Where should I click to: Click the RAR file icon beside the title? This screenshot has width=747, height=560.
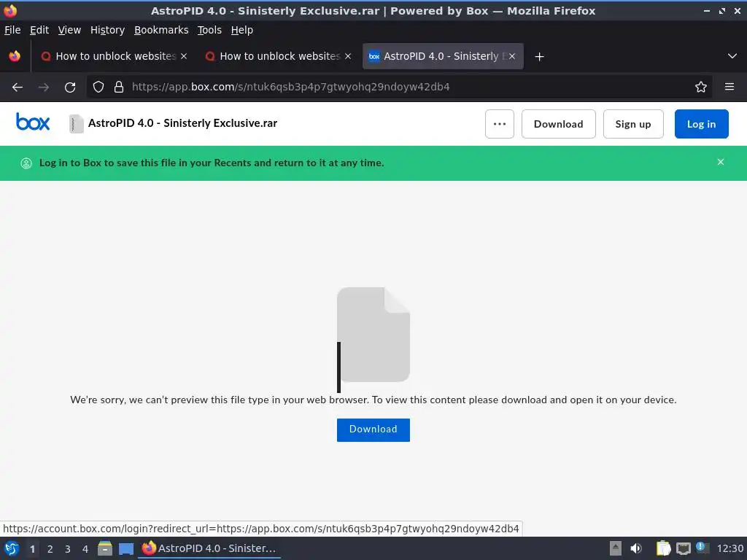click(x=76, y=124)
